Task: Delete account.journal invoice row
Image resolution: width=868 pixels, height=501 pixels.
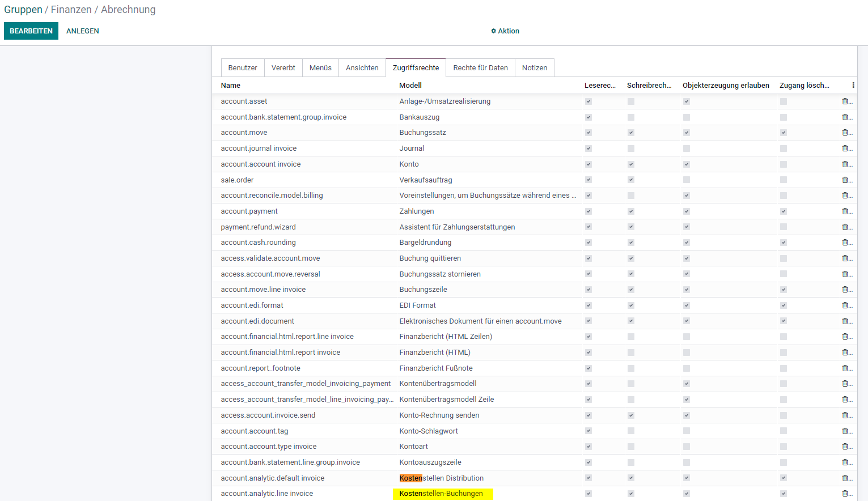Action: (845, 148)
